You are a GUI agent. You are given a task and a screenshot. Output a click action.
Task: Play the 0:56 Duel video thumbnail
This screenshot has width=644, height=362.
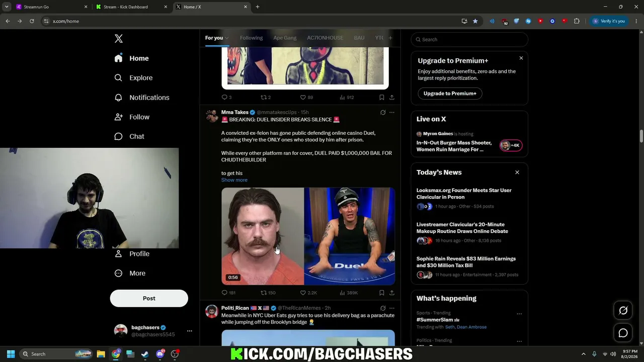[x=308, y=236]
